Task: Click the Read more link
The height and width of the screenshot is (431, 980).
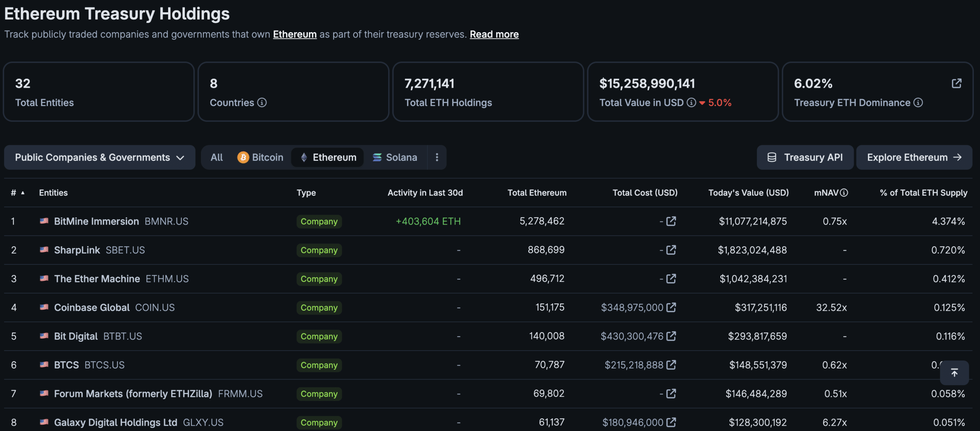Action: (494, 34)
